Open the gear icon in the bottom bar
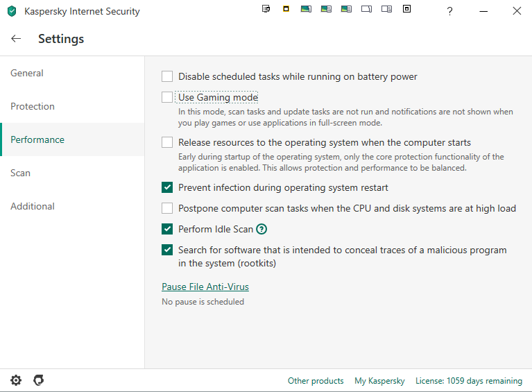The height and width of the screenshot is (392, 532). [x=16, y=380]
